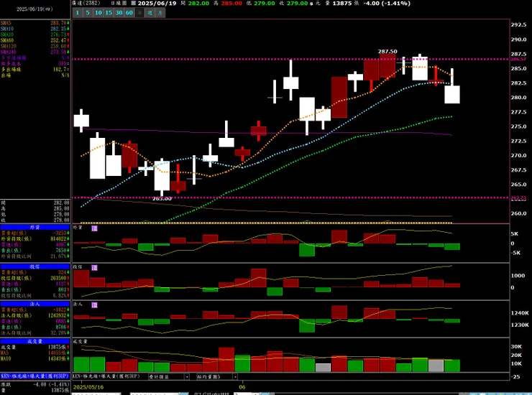
Task: Switch chart to 30-minute interval
Action: point(119,13)
